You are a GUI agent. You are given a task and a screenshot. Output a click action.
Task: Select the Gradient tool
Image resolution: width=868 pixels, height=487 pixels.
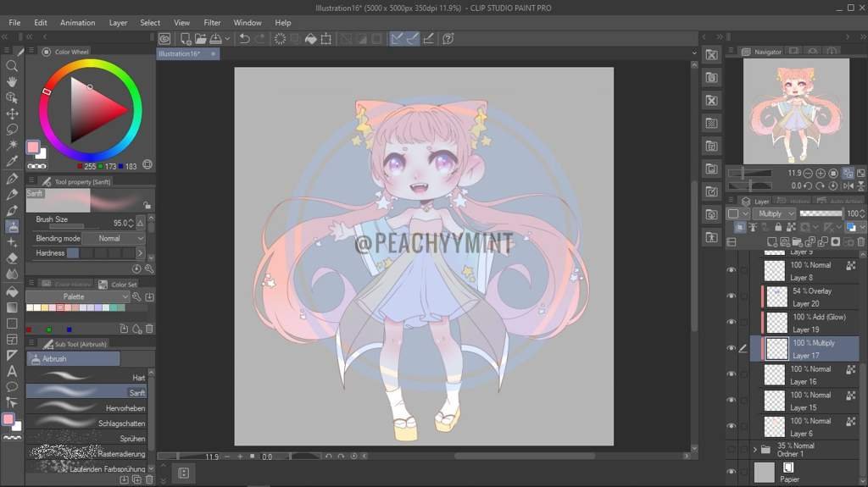12,307
